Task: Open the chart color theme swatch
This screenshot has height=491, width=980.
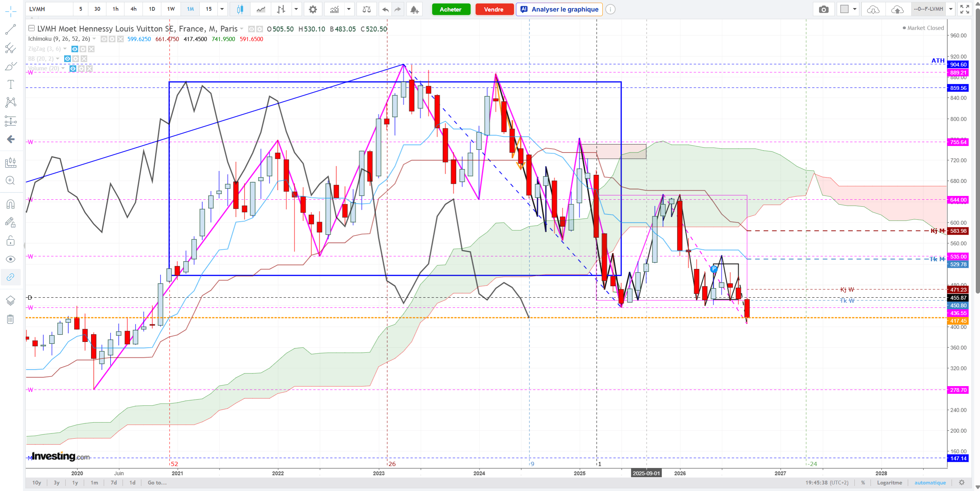Action: 844,9
